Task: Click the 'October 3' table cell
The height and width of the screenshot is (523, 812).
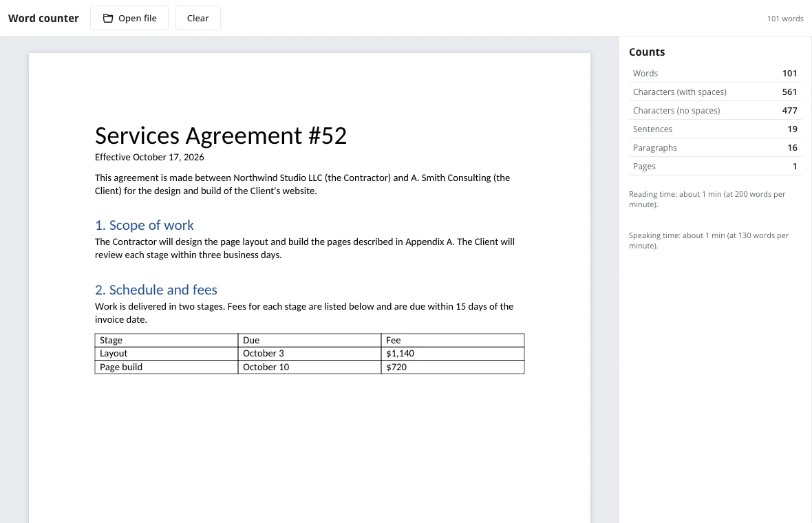Action: pyautogui.click(x=310, y=354)
